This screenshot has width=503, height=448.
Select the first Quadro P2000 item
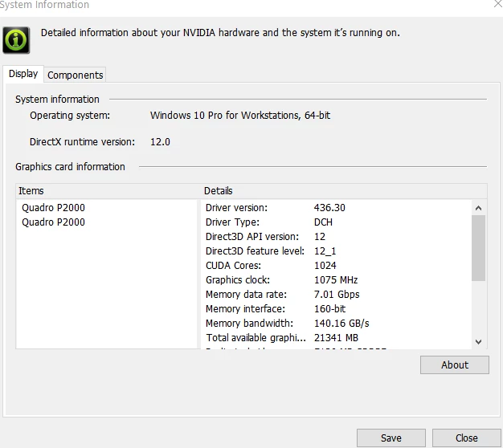53,208
